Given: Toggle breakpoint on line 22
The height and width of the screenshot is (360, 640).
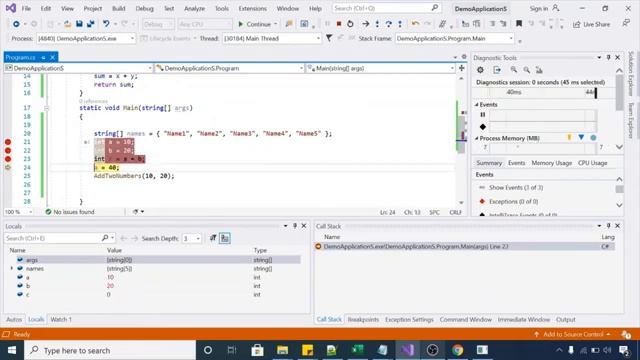Looking at the screenshot, I should click(x=8, y=151).
